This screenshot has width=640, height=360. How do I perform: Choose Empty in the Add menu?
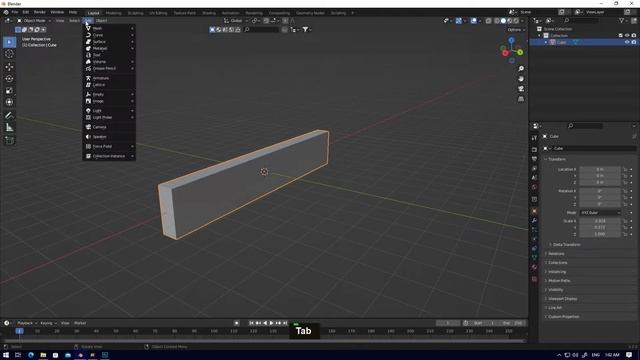point(109,94)
